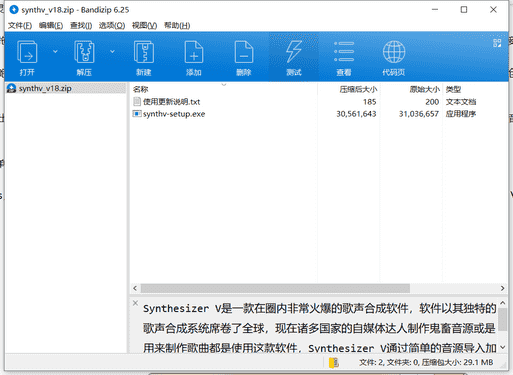Sort by Compressed size (压缩后大小) column header
The width and height of the screenshot is (513, 375).
click(348, 89)
